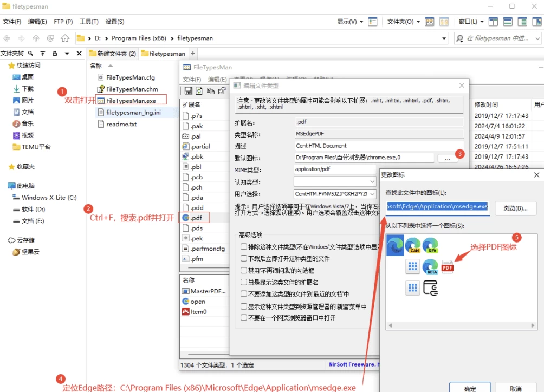Open the 工具(T) menu
This screenshot has width=544, height=392.
pyautogui.click(x=89, y=22)
